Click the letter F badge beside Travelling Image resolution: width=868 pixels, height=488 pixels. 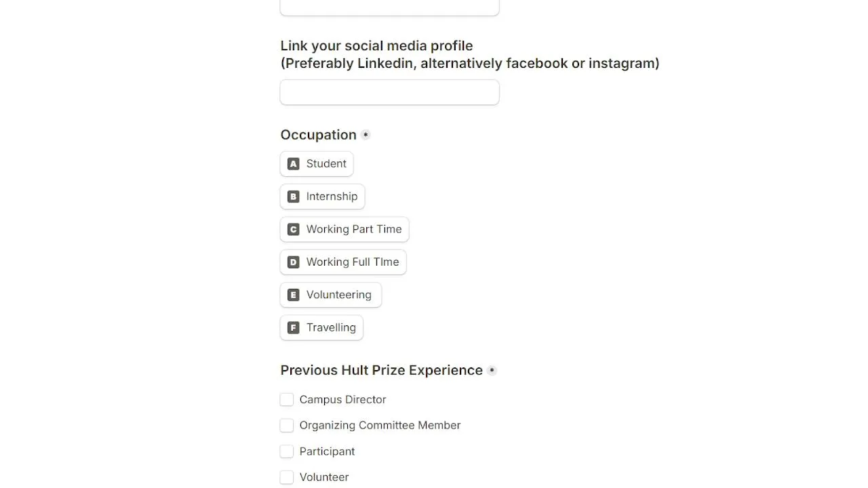293,327
